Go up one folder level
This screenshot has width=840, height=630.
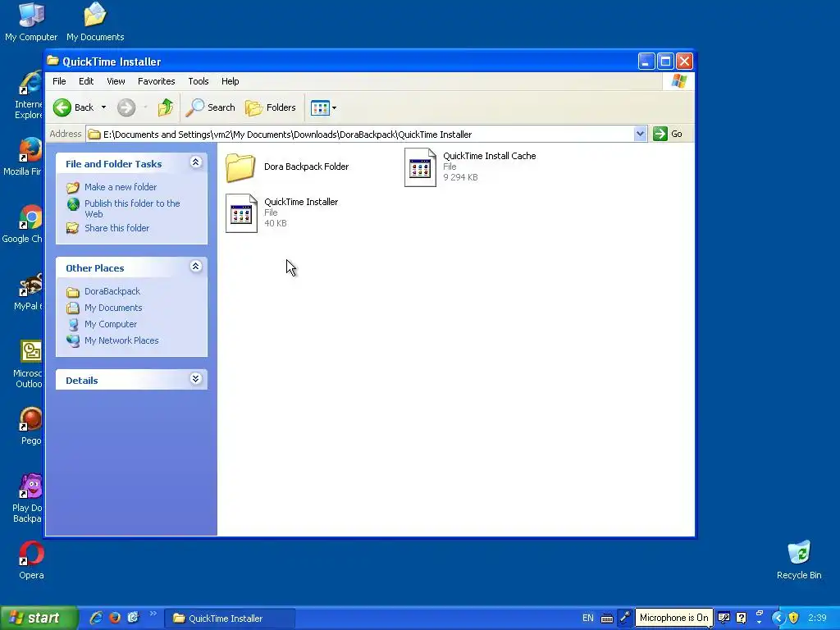coord(166,107)
